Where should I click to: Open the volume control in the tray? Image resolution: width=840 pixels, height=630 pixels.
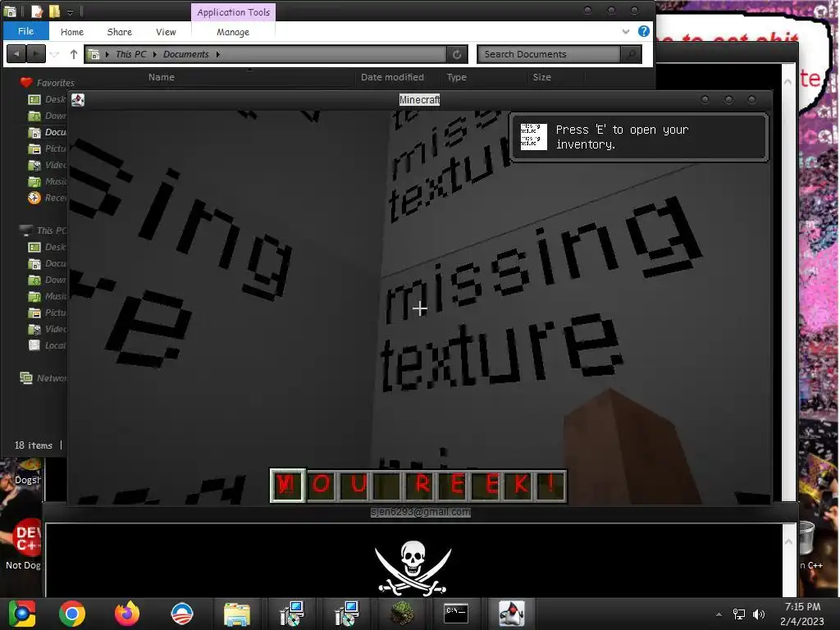tap(759, 614)
